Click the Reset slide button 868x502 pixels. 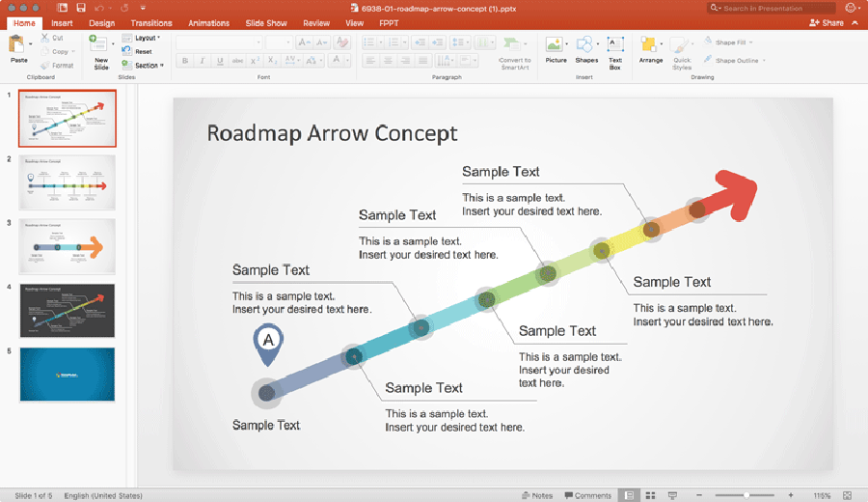pos(137,51)
